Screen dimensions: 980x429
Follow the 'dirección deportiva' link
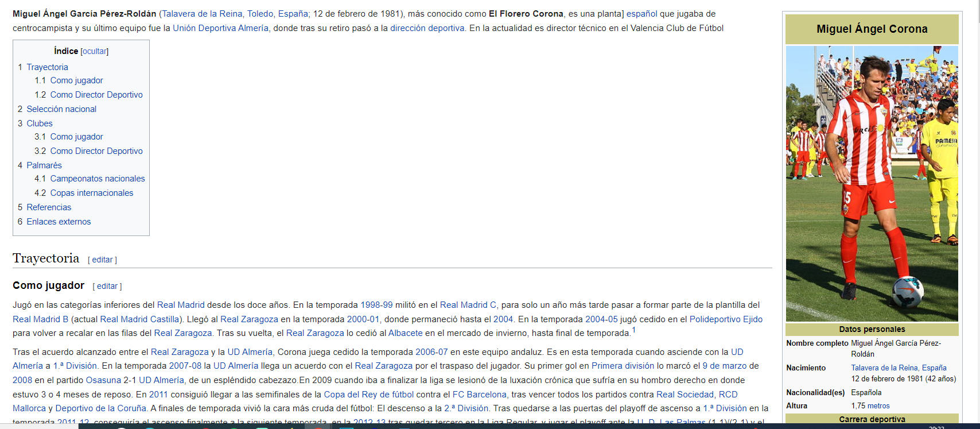pos(427,28)
